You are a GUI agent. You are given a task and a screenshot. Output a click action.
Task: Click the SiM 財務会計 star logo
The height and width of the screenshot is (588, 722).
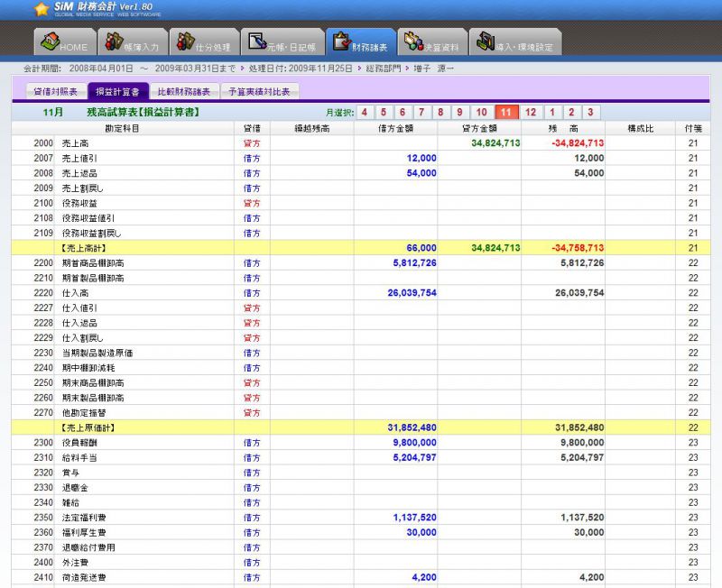click(x=42, y=10)
